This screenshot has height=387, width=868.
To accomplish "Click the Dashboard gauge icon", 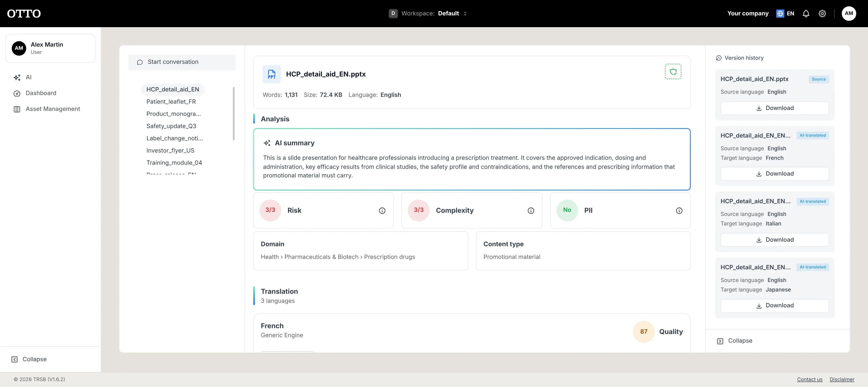I will [17, 93].
